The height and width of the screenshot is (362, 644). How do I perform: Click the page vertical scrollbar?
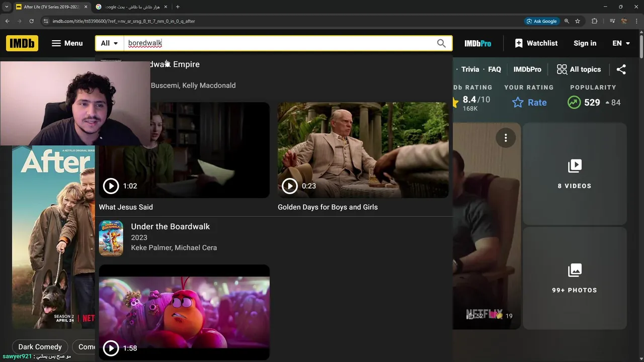pos(641,46)
